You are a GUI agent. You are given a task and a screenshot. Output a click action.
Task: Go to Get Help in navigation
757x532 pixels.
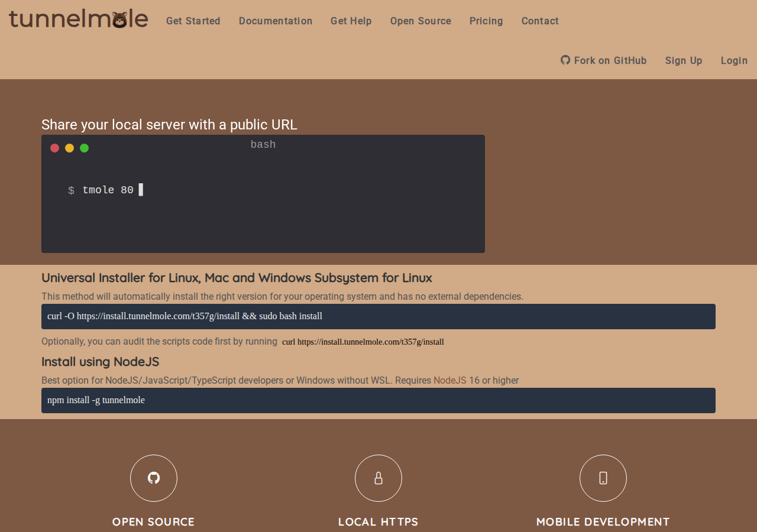[x=351, y=21]
